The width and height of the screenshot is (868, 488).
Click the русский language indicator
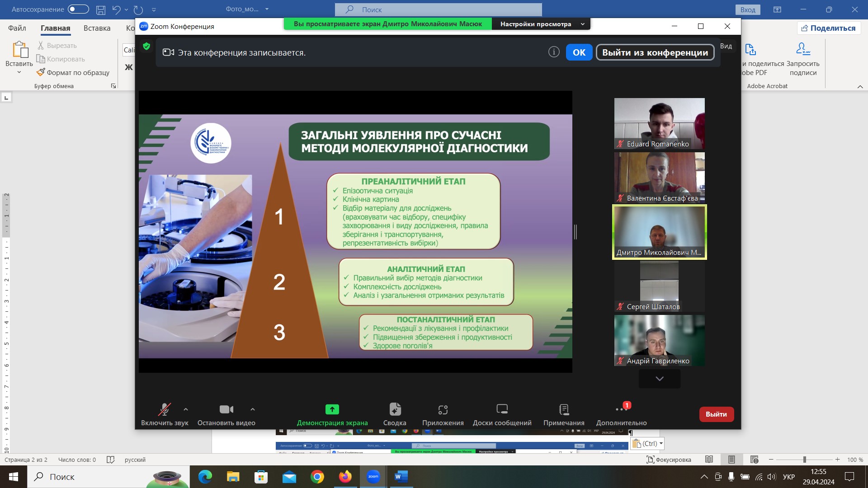click(135, 460)
